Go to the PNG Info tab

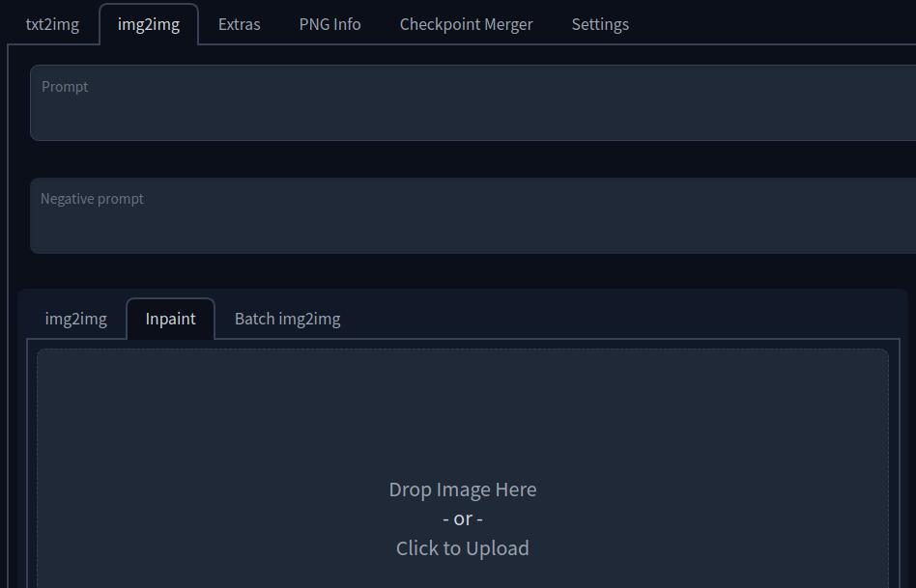pyautogui.click(x=329, y=23)
